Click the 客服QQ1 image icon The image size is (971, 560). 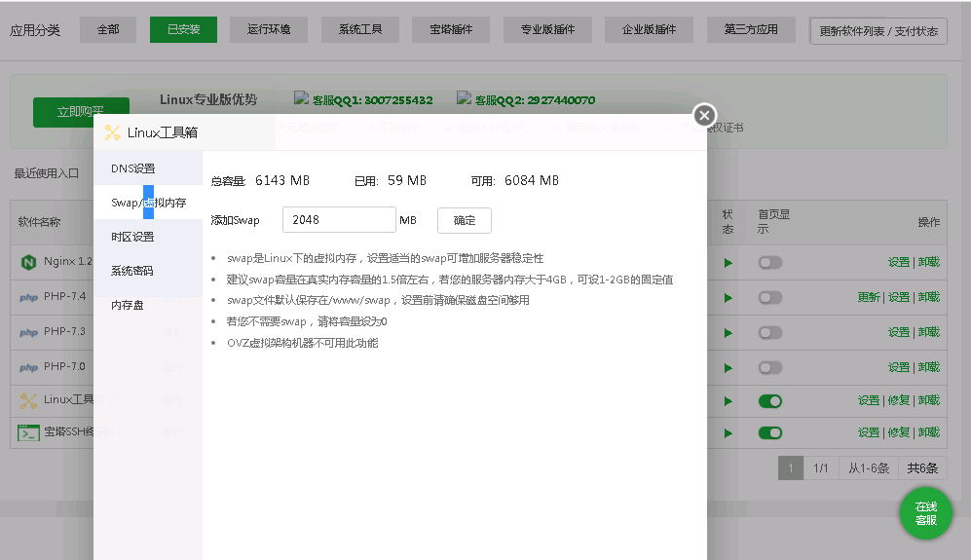[301, 97]
